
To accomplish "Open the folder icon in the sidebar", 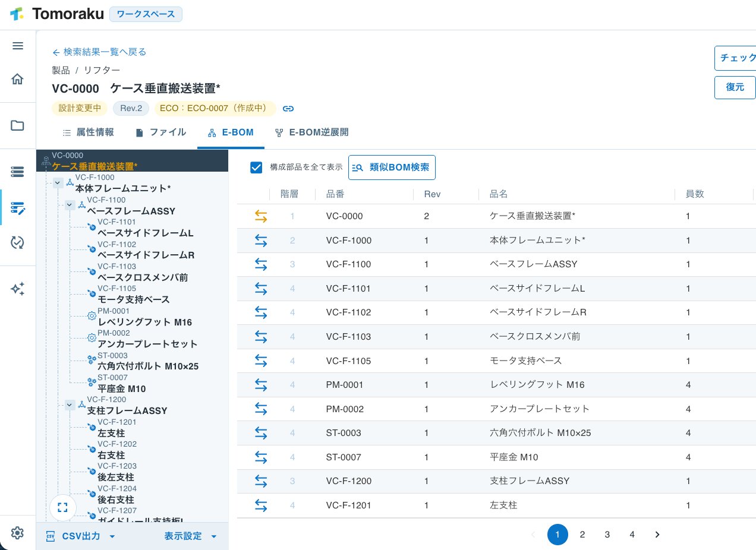I will [18, 125].
